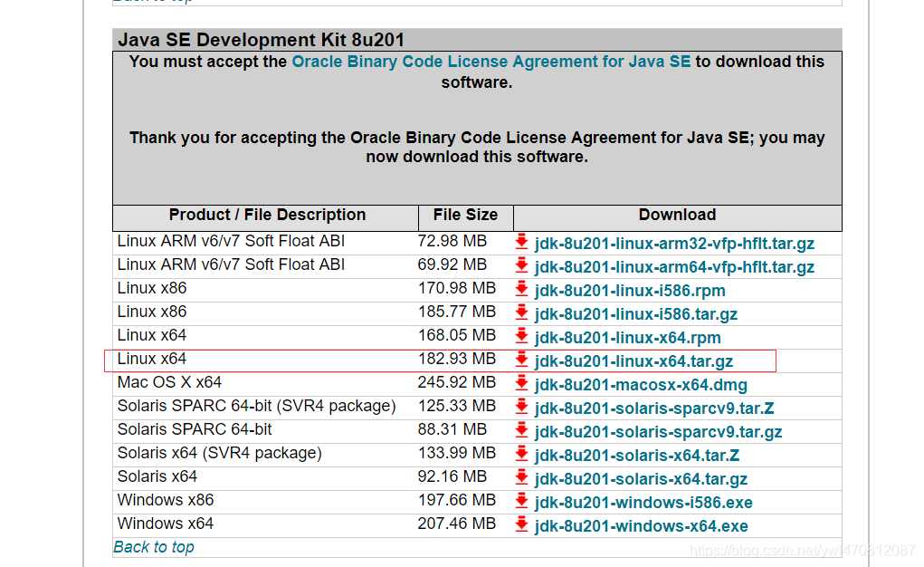Click download arrow icon for jdk-8u201-windows-x64.exe
The width and height of the screenshot is (924, 567).
[x=521, y=525]
